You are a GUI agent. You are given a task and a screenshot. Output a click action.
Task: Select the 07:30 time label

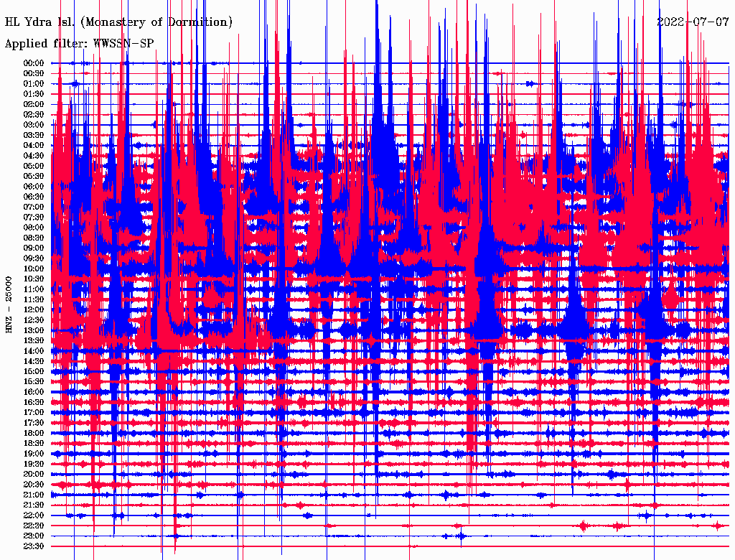(34, 217)
